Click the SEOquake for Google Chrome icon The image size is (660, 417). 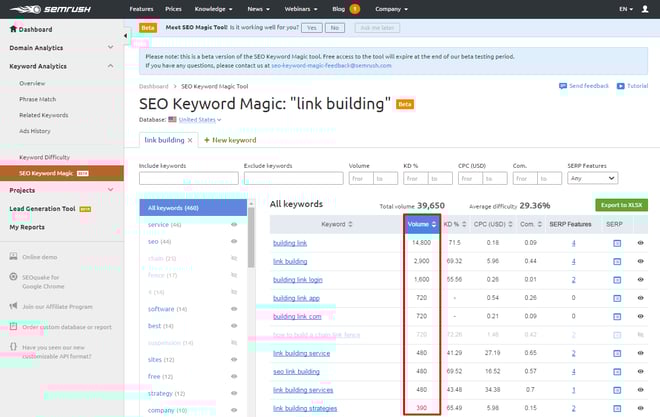click(13, 277)
